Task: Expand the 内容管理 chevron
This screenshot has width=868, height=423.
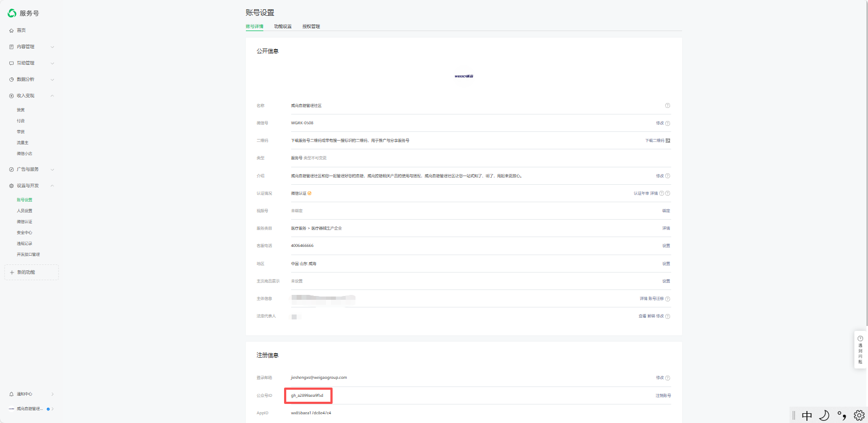Action: point(52,47)
